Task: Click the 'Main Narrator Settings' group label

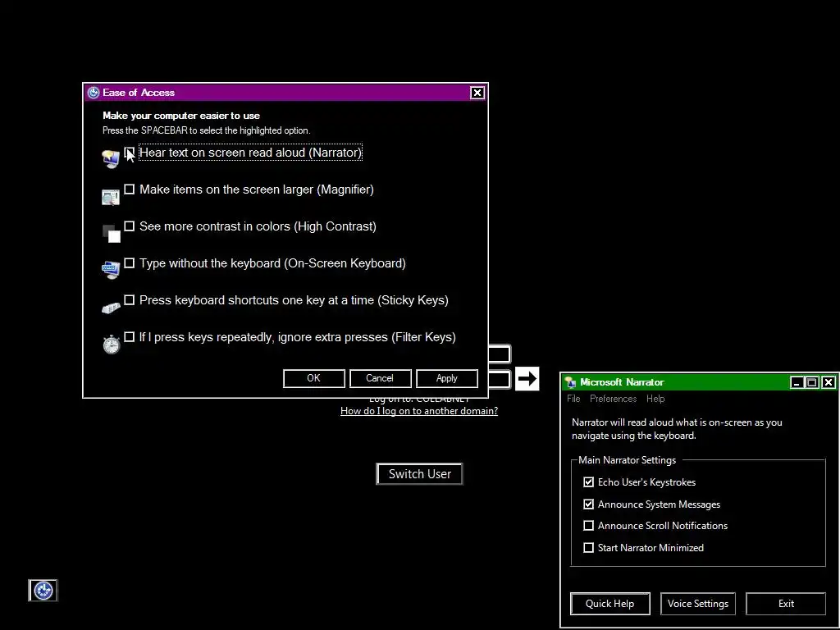Action: pyautogui.click(x=627, y=460)
